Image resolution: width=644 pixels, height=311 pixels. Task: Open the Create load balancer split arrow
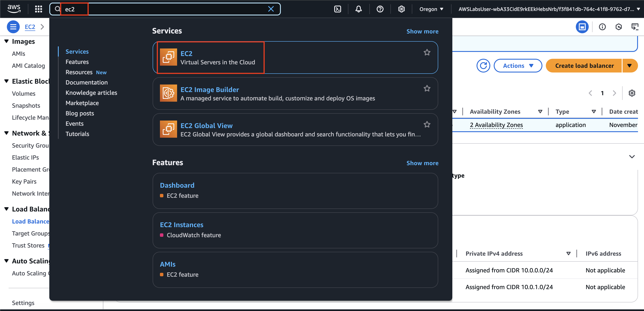630,66
